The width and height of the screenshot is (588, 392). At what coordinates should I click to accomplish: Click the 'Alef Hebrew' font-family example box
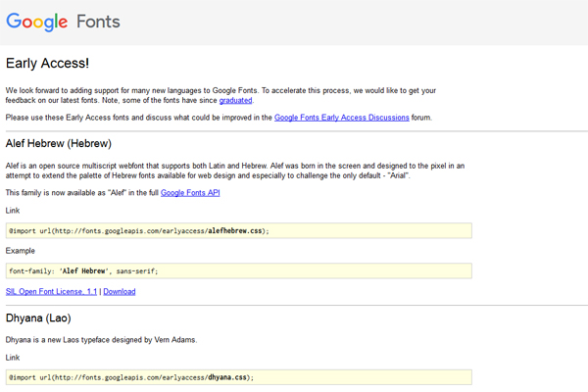tap(239, 270)
